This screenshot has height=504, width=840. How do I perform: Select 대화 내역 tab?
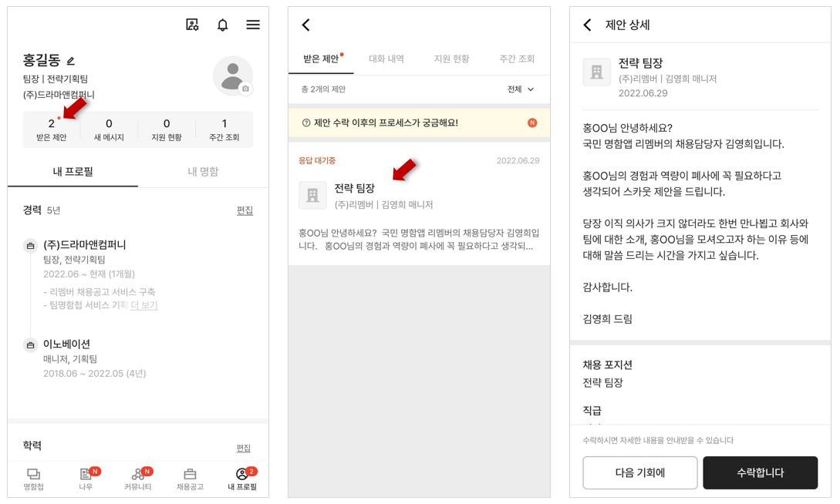coord(386,59)
